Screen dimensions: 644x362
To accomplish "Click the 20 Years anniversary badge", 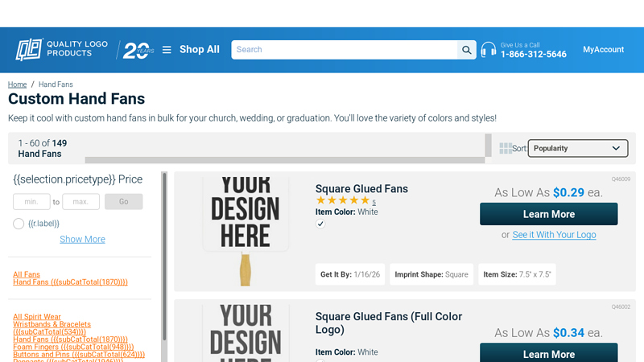I will coord(137,50).
